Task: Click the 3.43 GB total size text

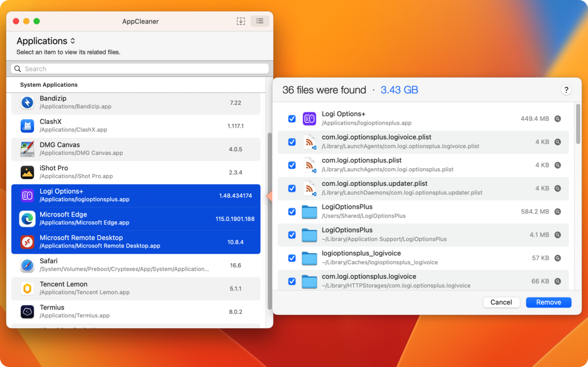Action: [399, 90]
